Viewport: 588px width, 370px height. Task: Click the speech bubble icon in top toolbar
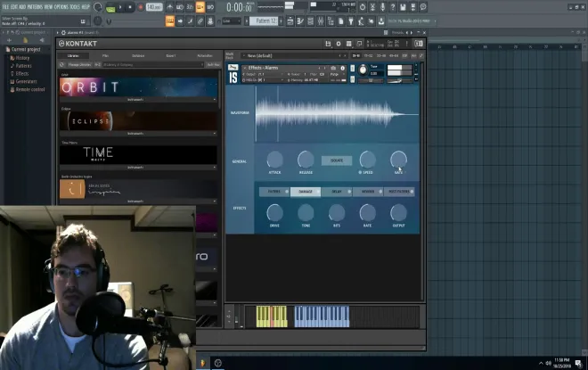(x=423, y=7)
